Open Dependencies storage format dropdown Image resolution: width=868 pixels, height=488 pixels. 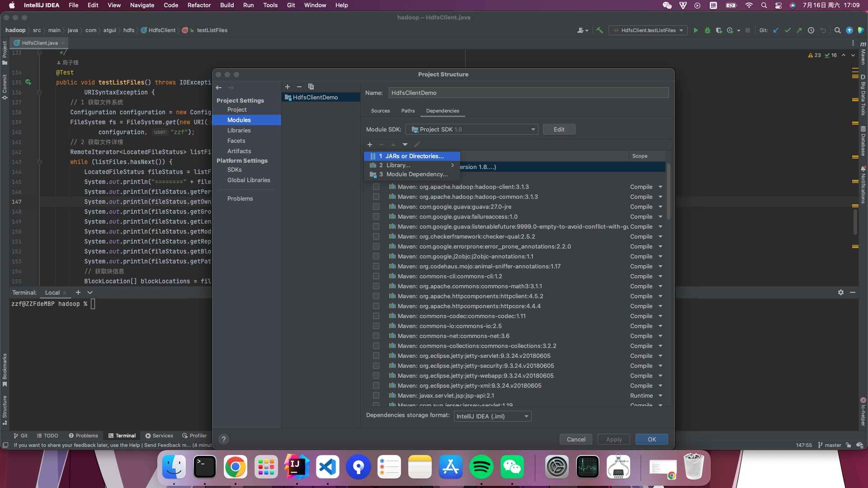tap(492, 416)
